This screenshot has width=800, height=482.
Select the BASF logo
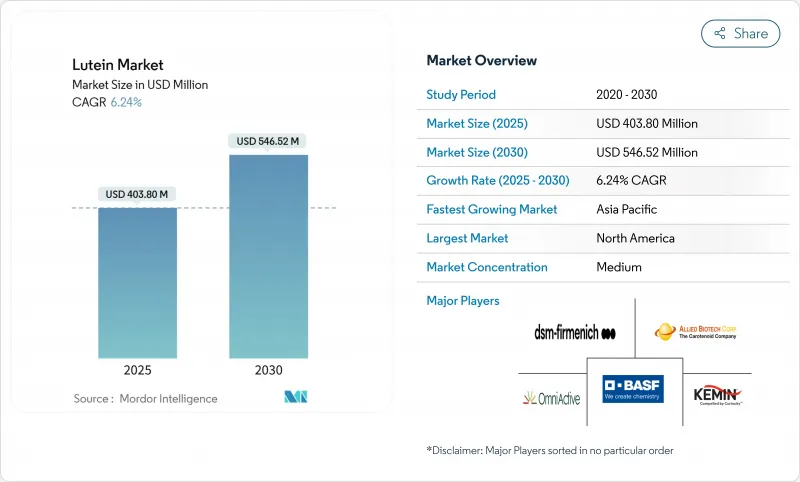[x=633, y=389]
